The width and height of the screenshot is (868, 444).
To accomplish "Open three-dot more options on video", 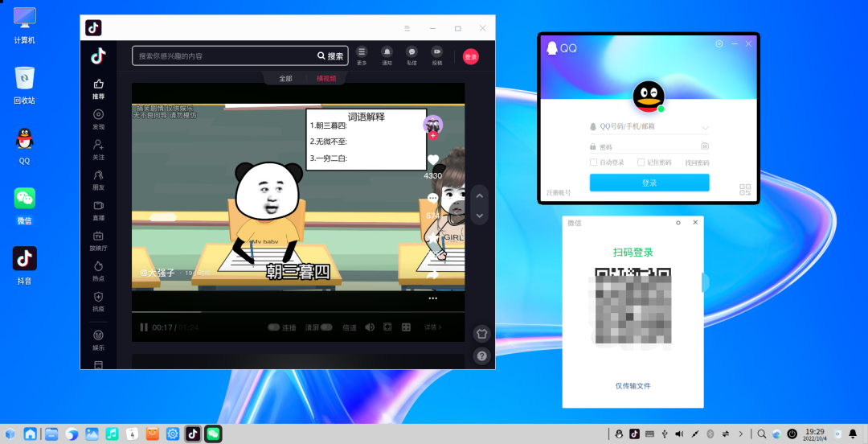I will pyautogui.click(x=433, y=298).
